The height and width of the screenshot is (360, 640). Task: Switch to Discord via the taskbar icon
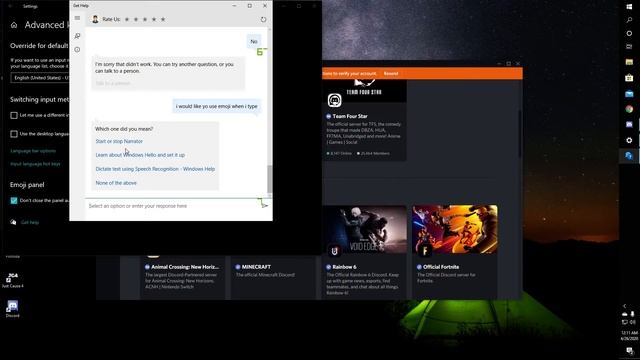(629, 124)
